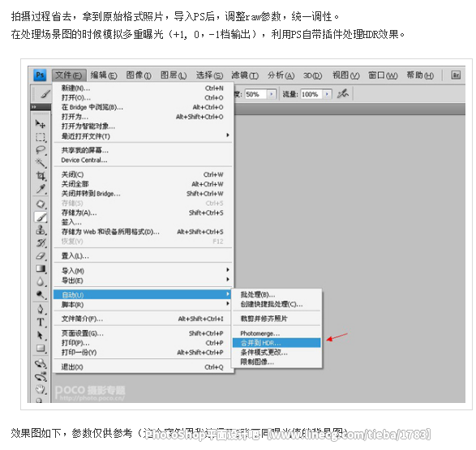
Task: Choose 条件模式更改... entry
Action: click(277, 352)
